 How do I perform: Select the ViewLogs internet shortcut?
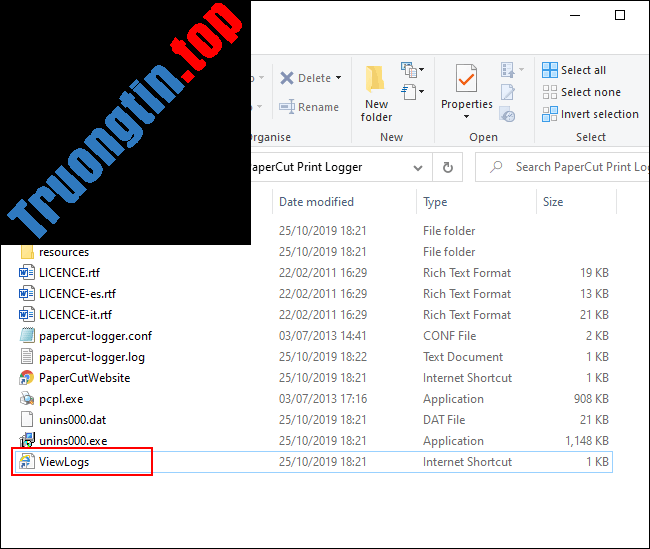(x=64, y=462)
